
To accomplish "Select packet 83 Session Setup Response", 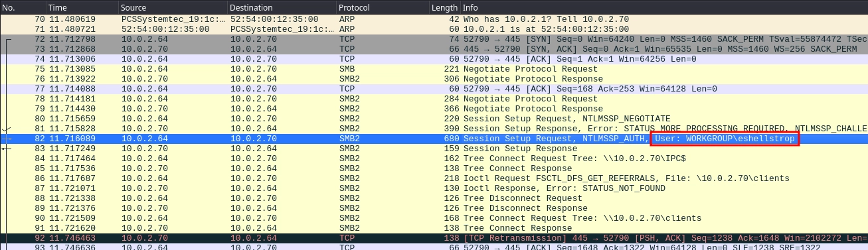I will tap(434, 149).
